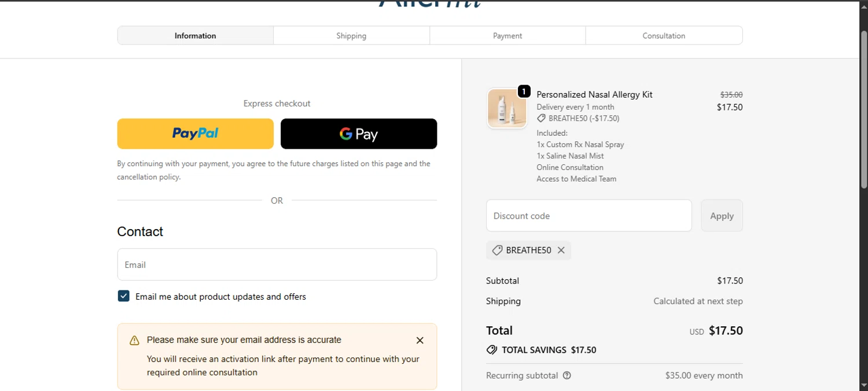Select the Consultation step tab
The image size is (868, 391).
(x=664, y=35)
